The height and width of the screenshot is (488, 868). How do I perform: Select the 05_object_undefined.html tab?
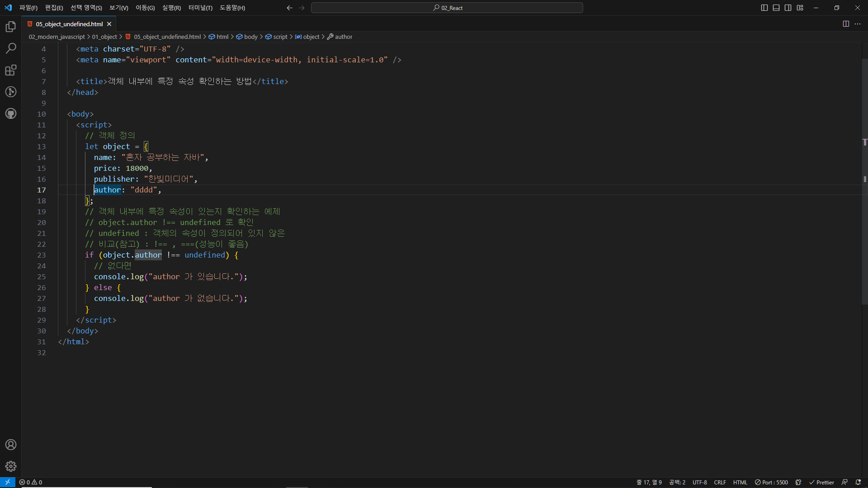coord(69,24)
